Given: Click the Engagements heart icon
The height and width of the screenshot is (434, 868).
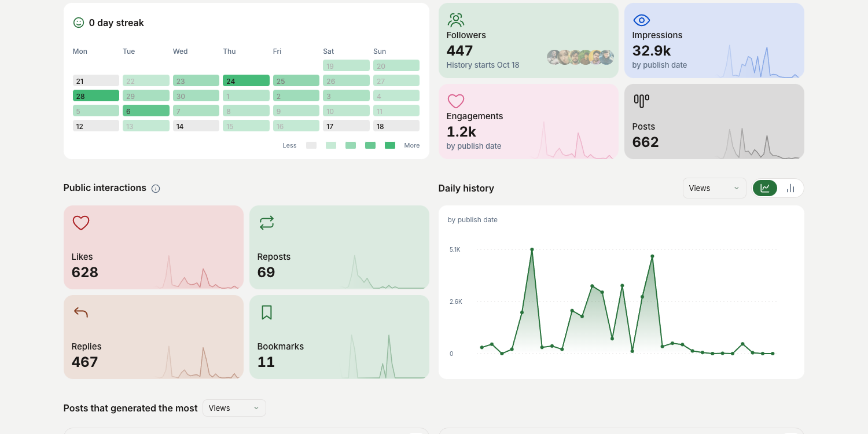Looking at the screenshot, I should 456,101.
